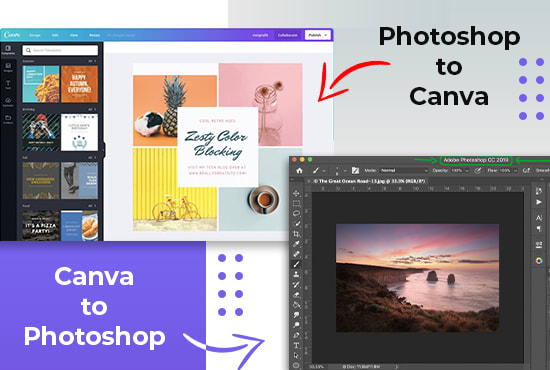The height and width of the screenshot is (370, 550).
Task: Choose the It's a Pizza Party template
Action: [41, 226]
